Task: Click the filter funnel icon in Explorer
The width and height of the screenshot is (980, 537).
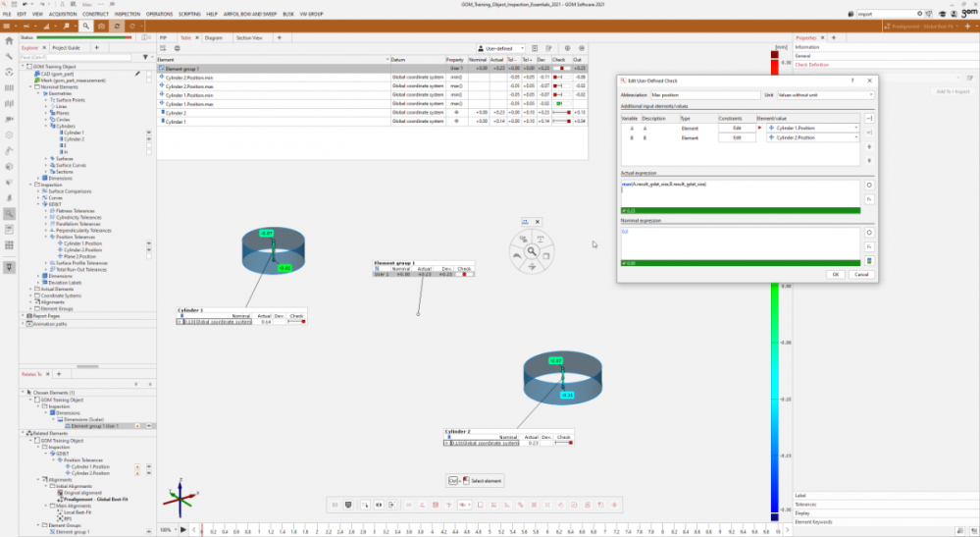Action: (145, 57)
